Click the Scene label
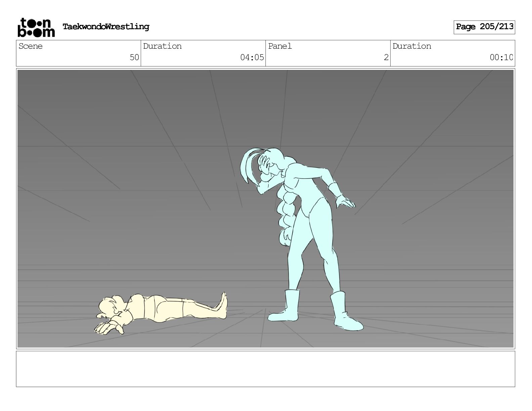532x411 pixels. 31,46
